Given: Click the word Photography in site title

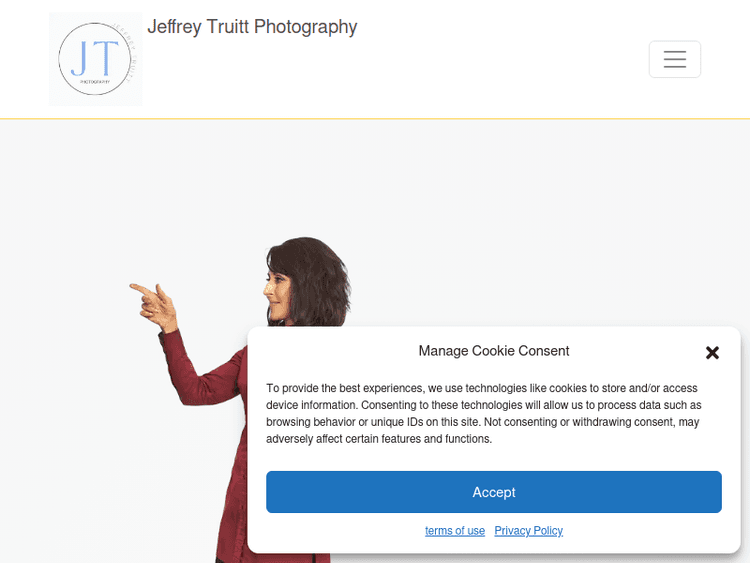Looking at the screenshot, I should 305,27.
